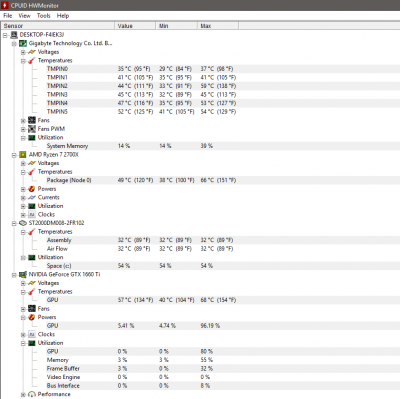The width and height of the screenshot is (400, 399).
Task: Click the Value column header
Action: click(x=135, y=26)
